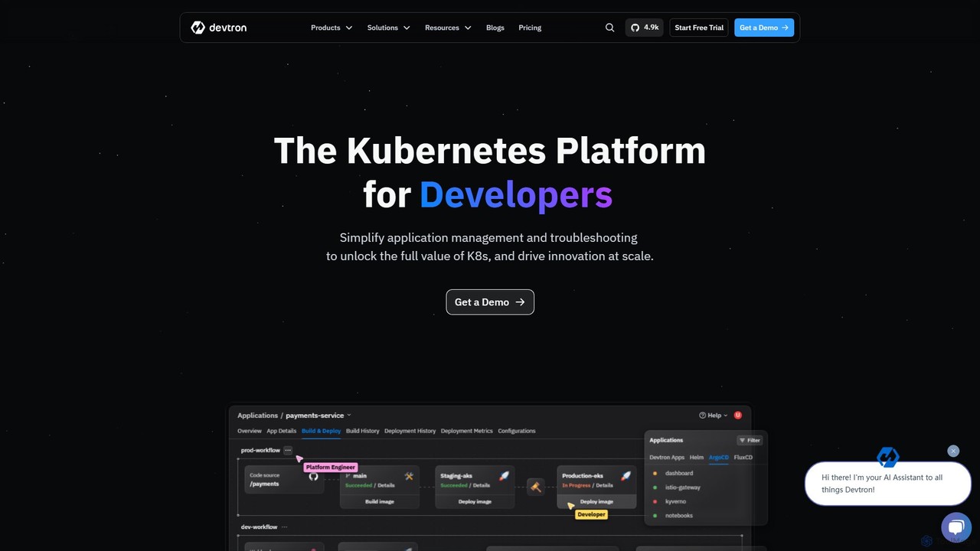
Task: Open the Pricing nav item
Action: tap(530, 28)
